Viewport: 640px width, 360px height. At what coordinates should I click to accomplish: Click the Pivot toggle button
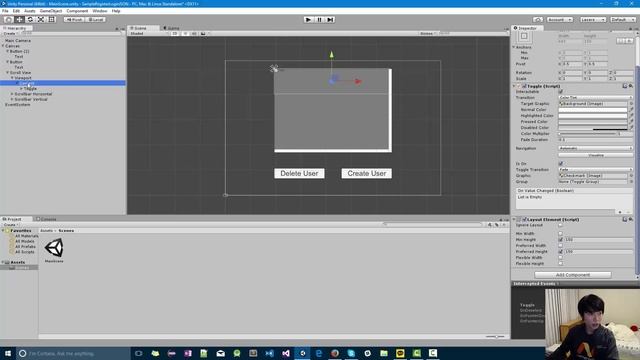[74, 20]
